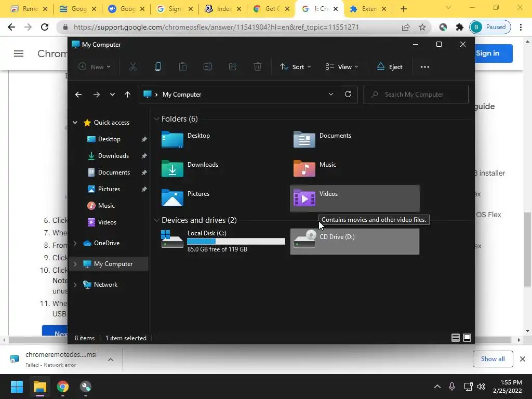Collapse the Quick access tree node
This screenshot has height=399, width=532.
(75, 123)
